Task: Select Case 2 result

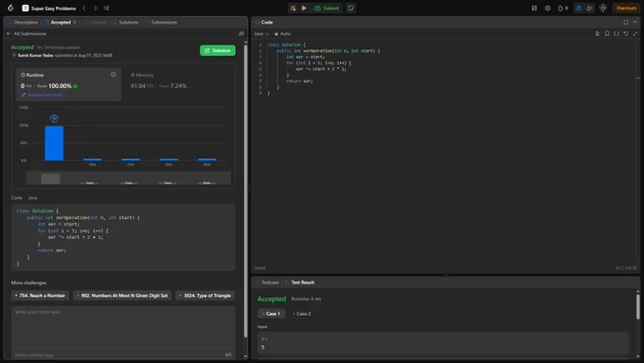Action: pos(302,314)
